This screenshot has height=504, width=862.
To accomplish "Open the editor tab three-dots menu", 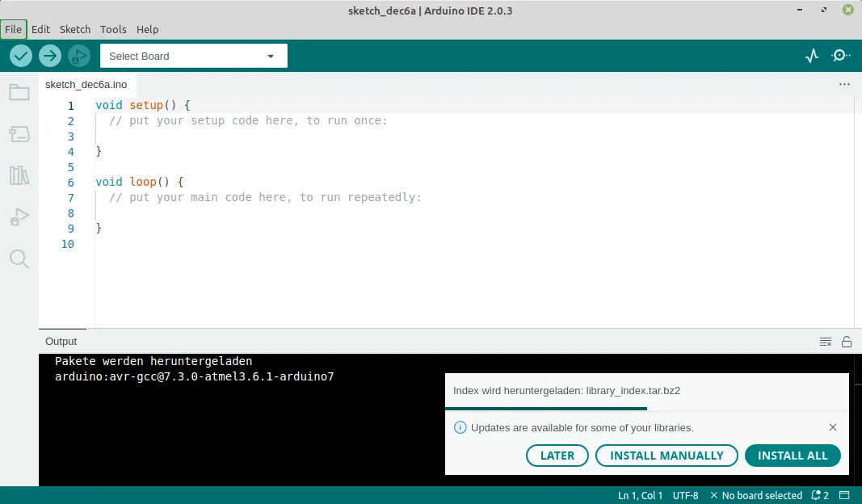I will (x=844, y=84).
